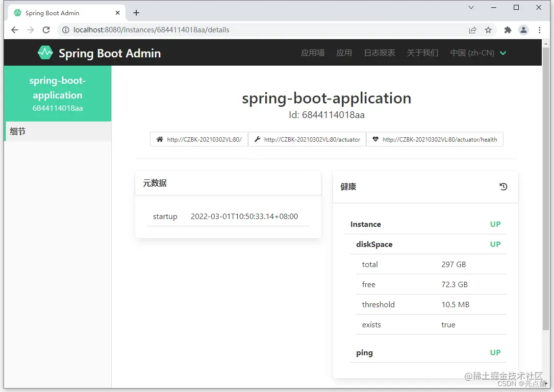This screenshot has height=392, width=554.
Task: Select the 细节 sidebar item
Action: pyautogui.click(x=57, y=131)
